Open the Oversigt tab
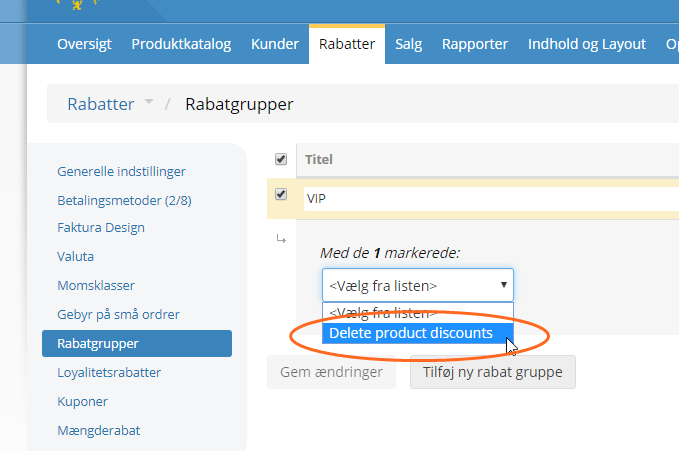Image resolution: width=679 pixels, height=451 pixels. coord(84,44)
